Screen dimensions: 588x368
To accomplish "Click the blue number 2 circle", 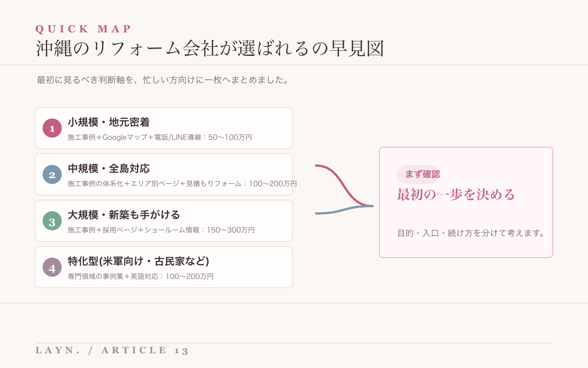I will pyautogui.click(x=52, y=174).
